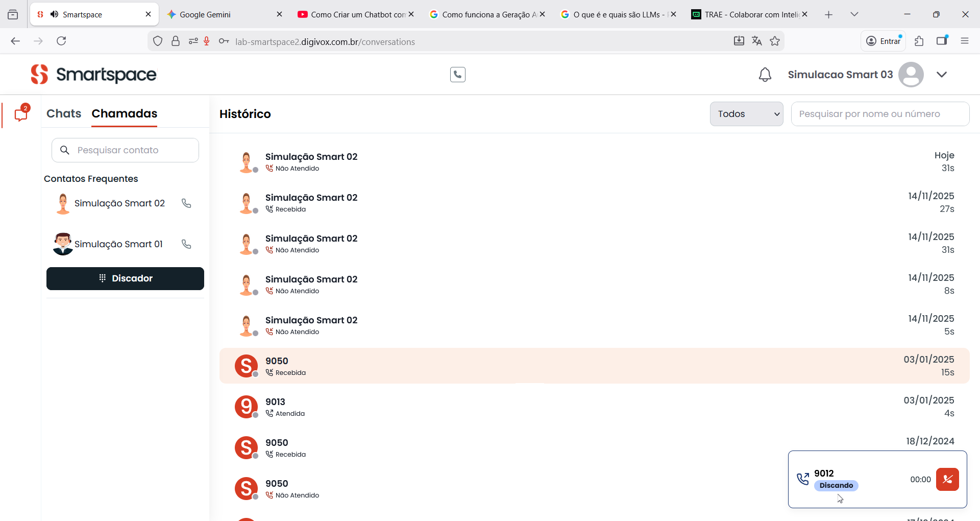This screenshot has width=980, height=521.
Task: Call Simulação Smart 01 via phone icon
Action: coord(186,244)
